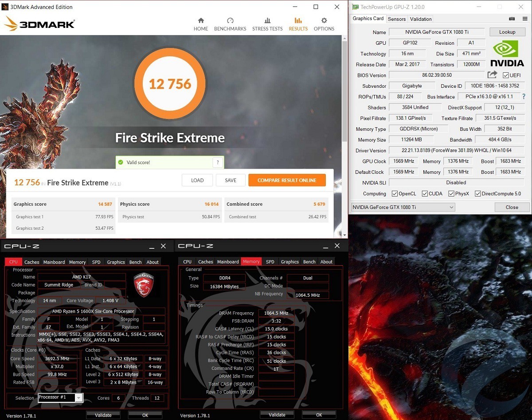Switch to the Sensors tab in GPU-Z
This screenshot has width=532, height=420.
(397, 19)
